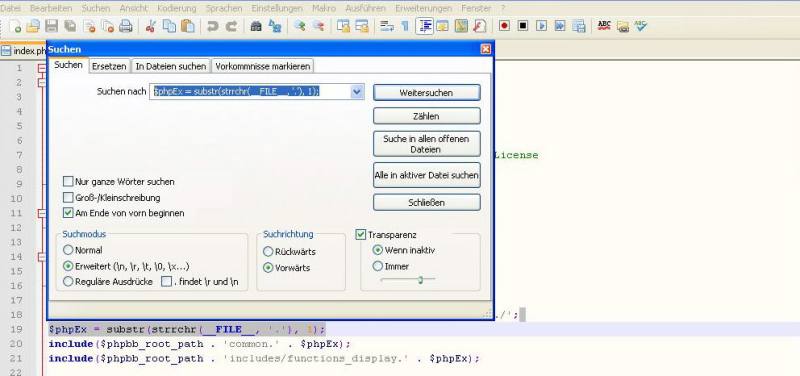Enable 'Groß-/Kleinschreibung' checkbox
The image size is (800, 376).
pyautogui.click(x=68, y=197)
